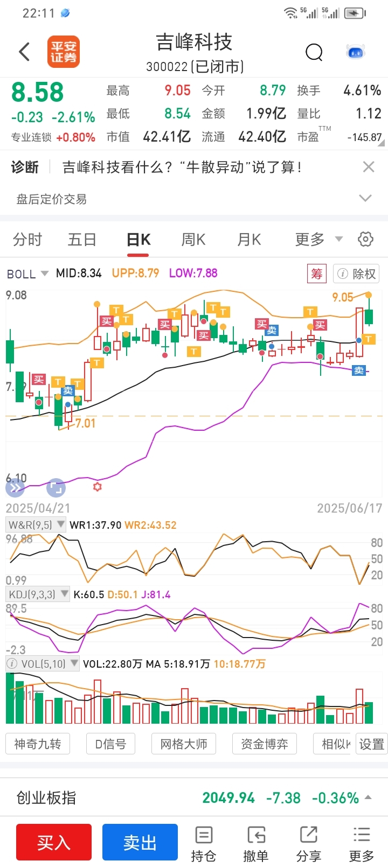
Task: Open the bottom 更多 menu icon
Action: tap(362, 844)
